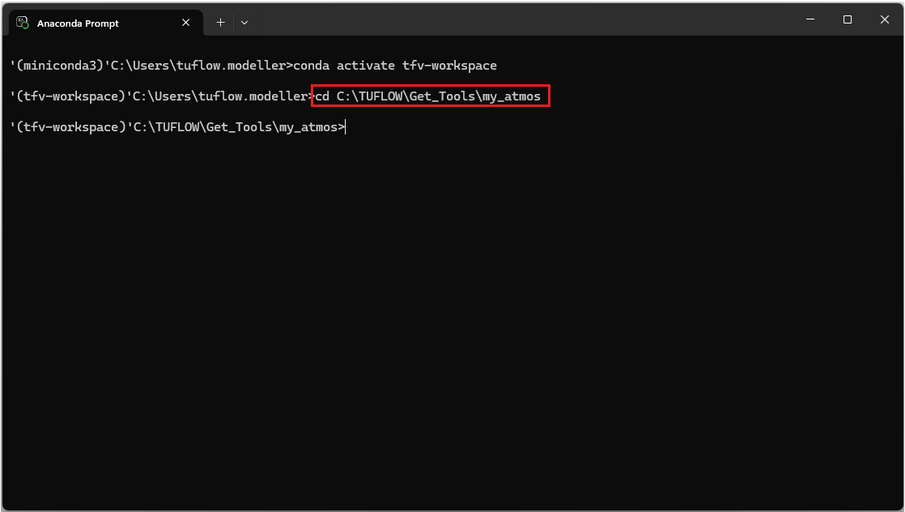The image size is (905, 512).
Task: Maximize the terminal window
Action: coord(847,20)
